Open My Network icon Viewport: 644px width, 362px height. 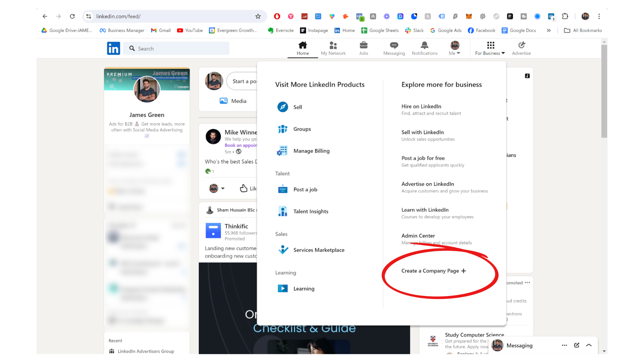coord(333,45)
